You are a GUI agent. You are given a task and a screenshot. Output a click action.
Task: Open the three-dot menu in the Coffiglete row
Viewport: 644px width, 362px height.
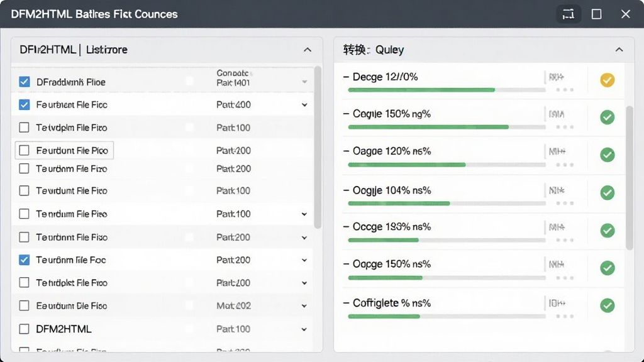coord(565,316)
